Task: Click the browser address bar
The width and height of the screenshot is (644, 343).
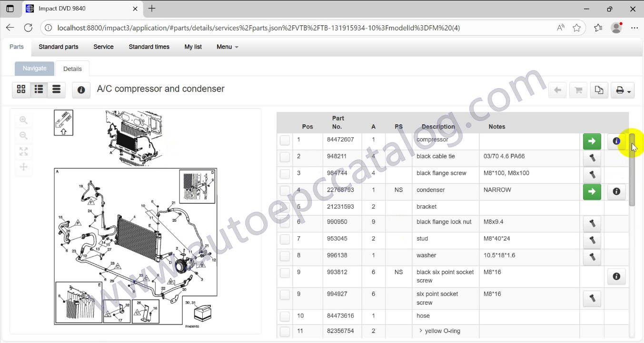Action: 286,28
